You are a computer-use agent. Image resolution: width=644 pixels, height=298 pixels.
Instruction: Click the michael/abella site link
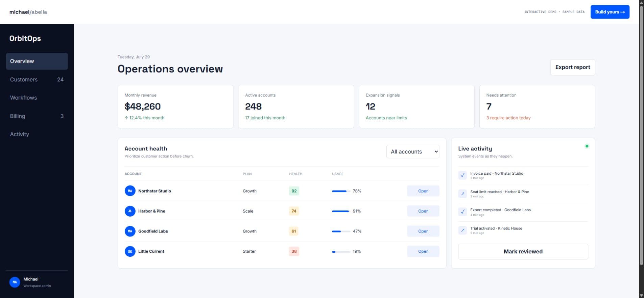[28, 12]
